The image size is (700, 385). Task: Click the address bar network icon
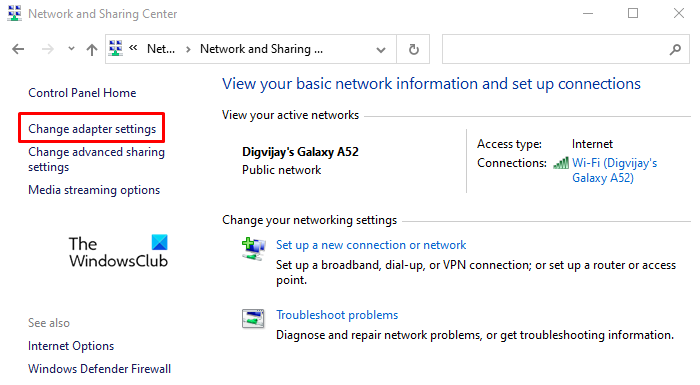click(116, 49)
